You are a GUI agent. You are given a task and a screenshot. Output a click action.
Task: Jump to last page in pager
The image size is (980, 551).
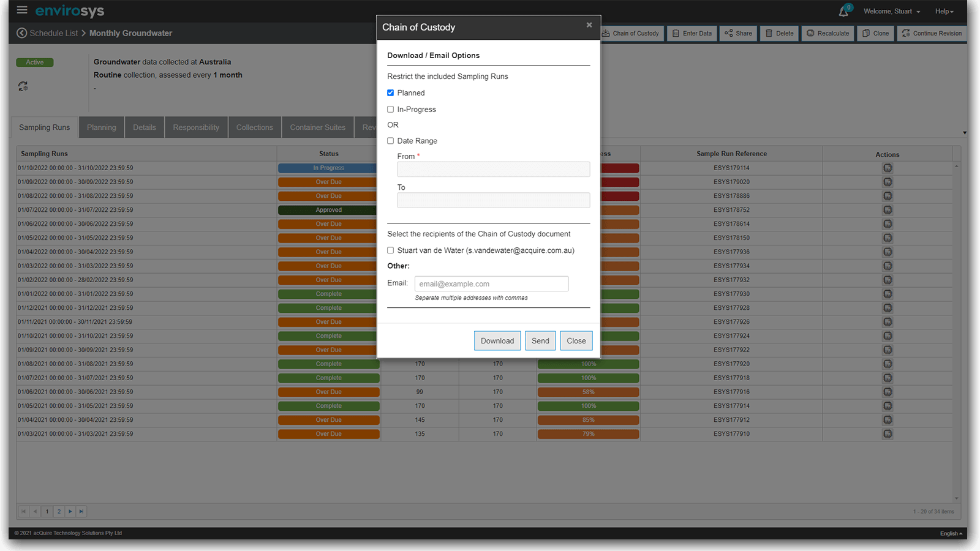pyautogui.click(x=81, y=511)
